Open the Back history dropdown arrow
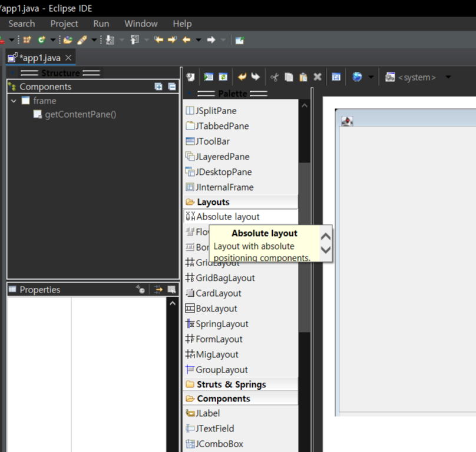The height and width of the screenshot is (452, 476). (x=199, y=40)
